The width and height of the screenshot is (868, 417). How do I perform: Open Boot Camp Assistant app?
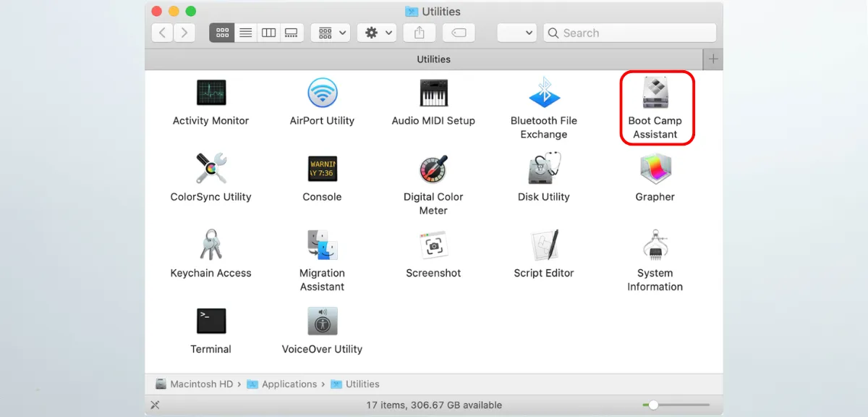655,93
